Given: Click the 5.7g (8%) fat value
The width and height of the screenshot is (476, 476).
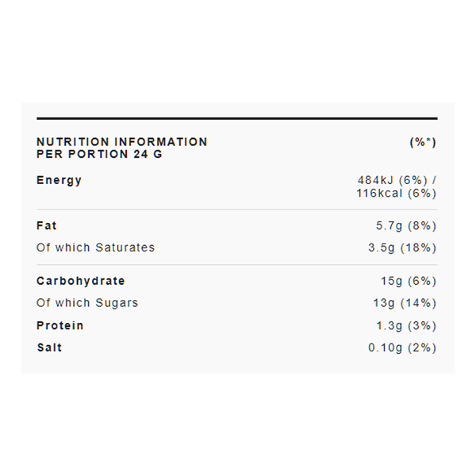Looking at the screenshot, I should pos(406,226).
